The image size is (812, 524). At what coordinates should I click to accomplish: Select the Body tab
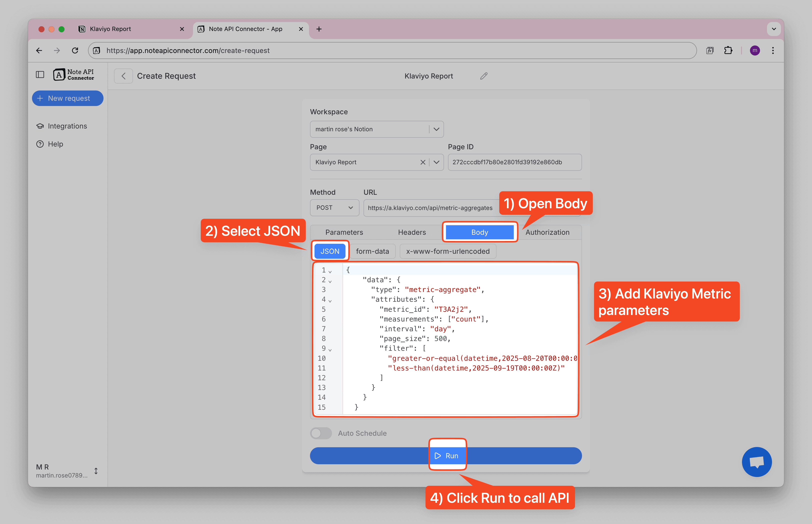point(479,232)
